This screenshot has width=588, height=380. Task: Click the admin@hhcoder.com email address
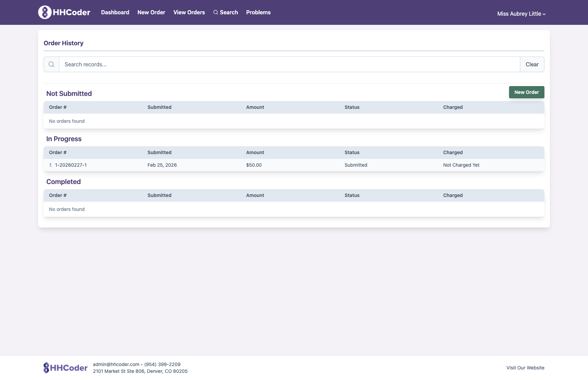(x=116, y=364)
